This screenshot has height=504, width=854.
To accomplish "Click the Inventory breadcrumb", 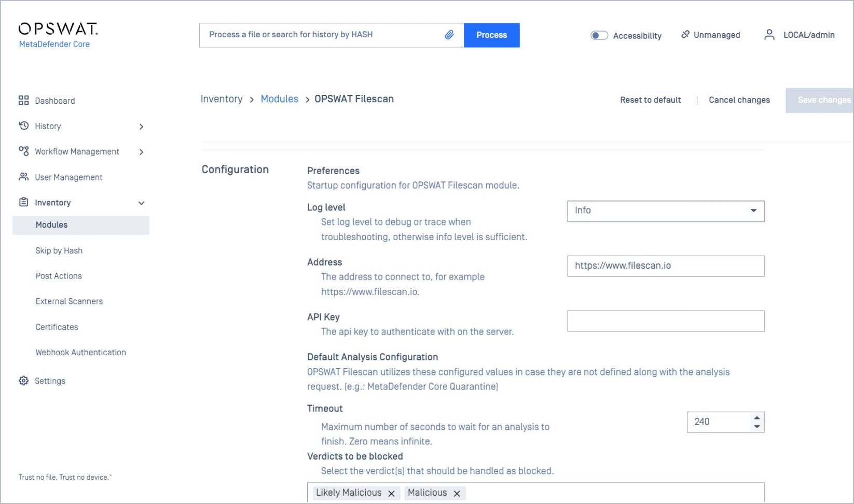I will pyautogui.click(x=222, y=99).
